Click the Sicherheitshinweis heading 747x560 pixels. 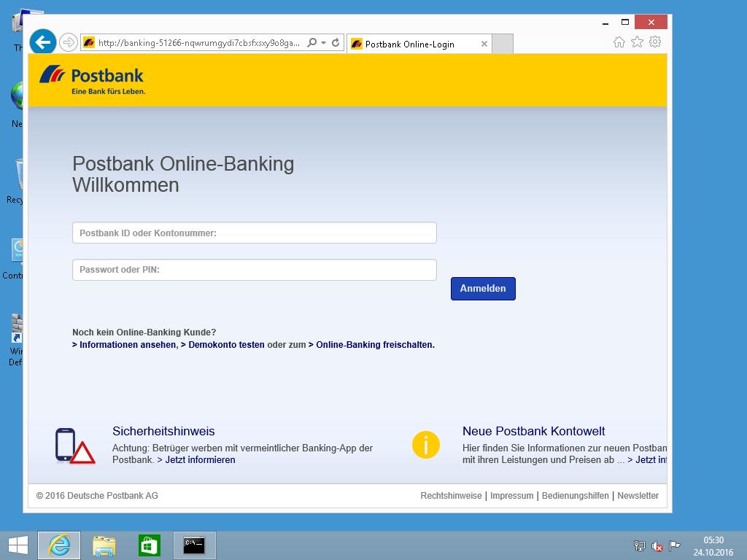(x=163, y=431)
